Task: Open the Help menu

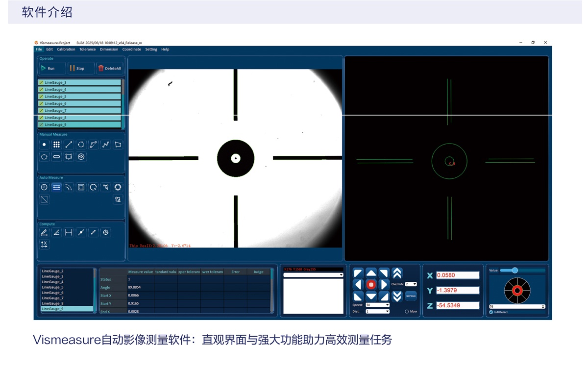Action: [165, 49]
